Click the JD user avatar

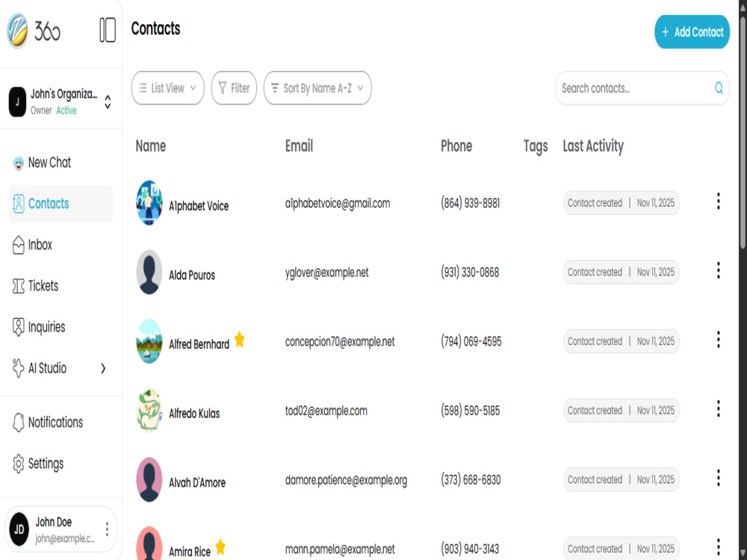19,529
